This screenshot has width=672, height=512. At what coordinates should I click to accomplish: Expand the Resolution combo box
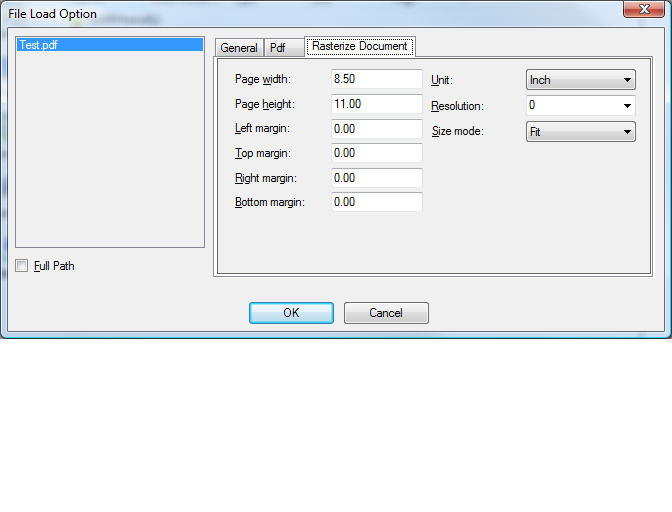click(627, 105)
